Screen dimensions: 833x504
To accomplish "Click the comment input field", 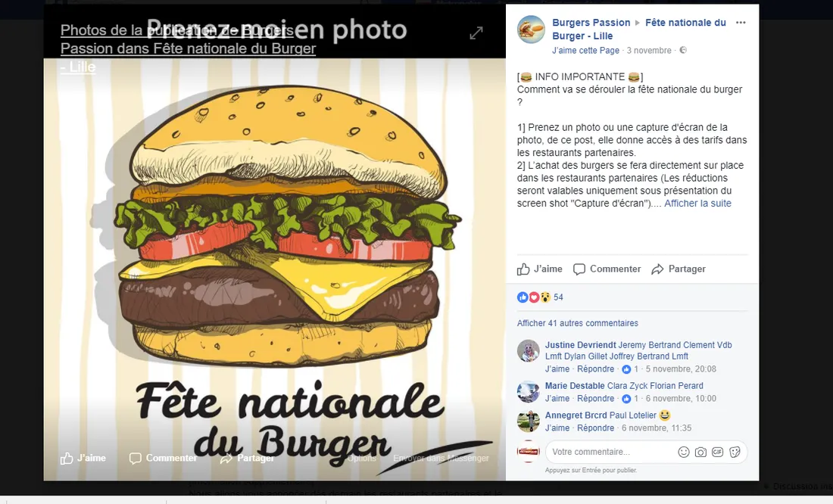I will pyautogui.click(x=611, y=452).
